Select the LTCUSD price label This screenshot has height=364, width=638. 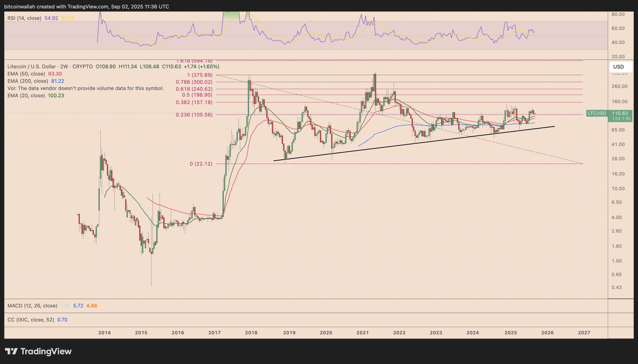(597, 113)
